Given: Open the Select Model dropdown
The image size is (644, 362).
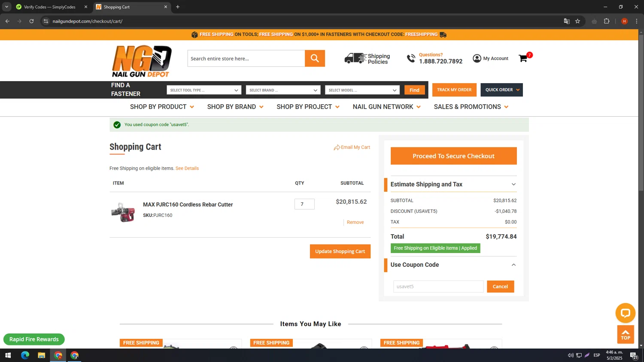Looking at the screenshot, I should point(362,90).
